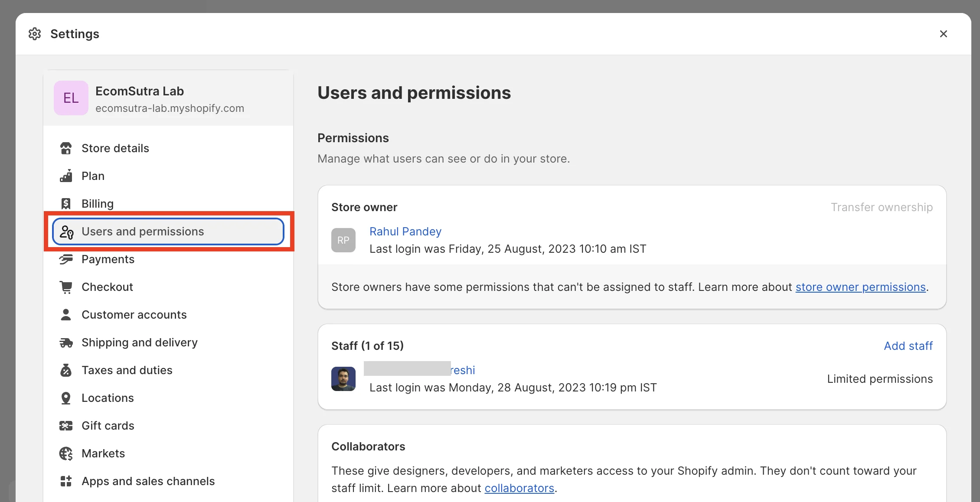This screenshot has height=502, width=980.
Task: Click the Gift cards icon
Action: point(66,426)
